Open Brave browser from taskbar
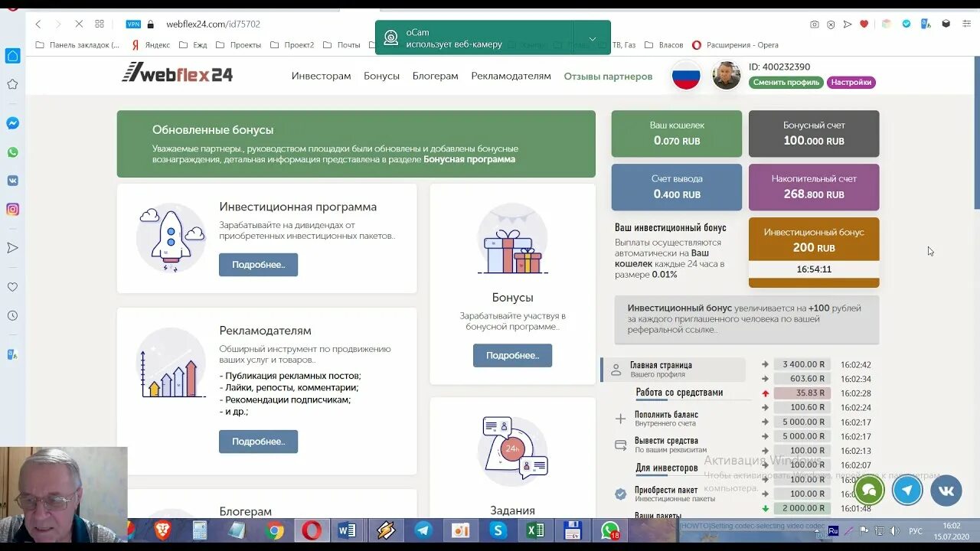This screenshot has width=980, height=551. pos(162,530)
